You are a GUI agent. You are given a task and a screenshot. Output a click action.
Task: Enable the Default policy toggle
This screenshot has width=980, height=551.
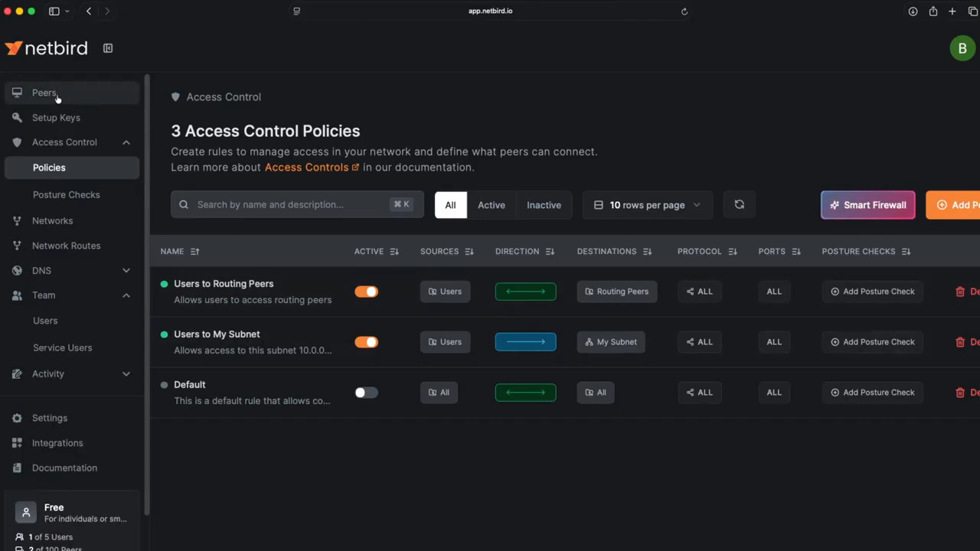(366, 392)
